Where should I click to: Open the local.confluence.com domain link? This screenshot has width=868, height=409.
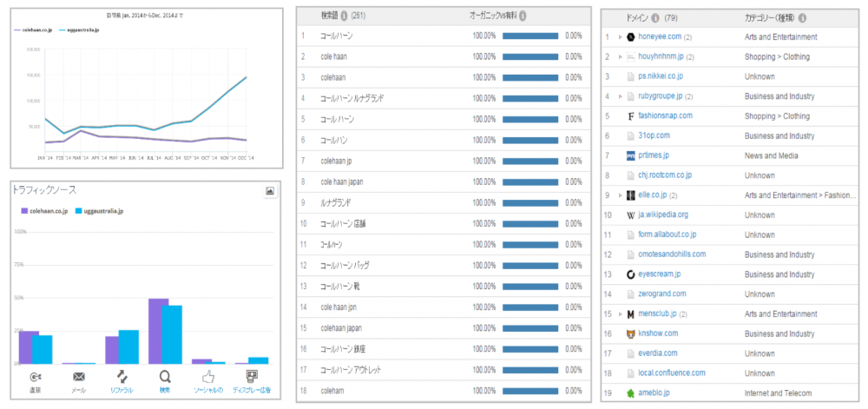tap(672, 373)
